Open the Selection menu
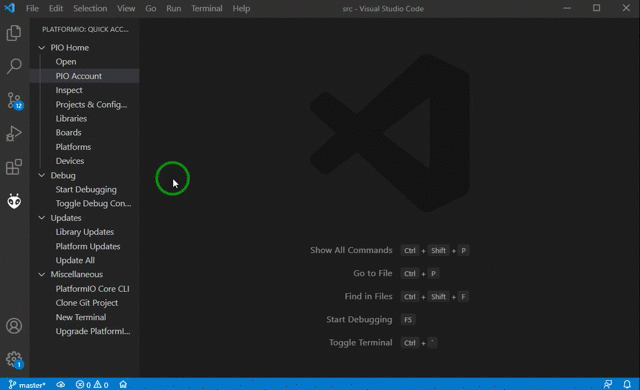The image size is (640, 390). (90, 9)
